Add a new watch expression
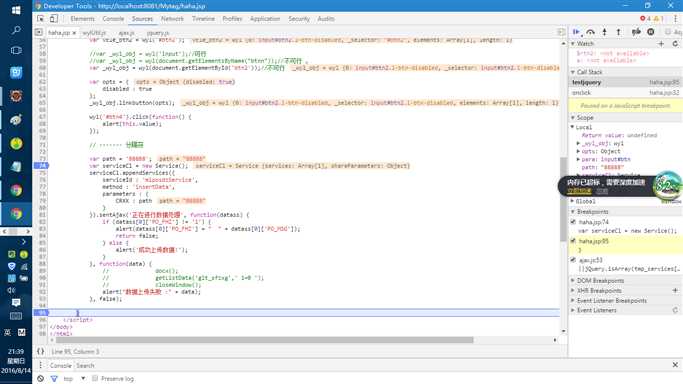The width and height of the screenshot is (683, 384). pos(661,44)
